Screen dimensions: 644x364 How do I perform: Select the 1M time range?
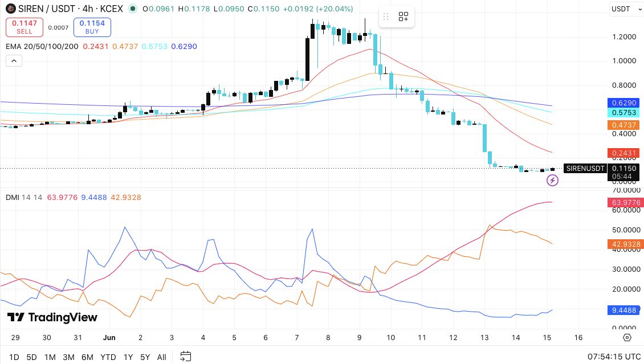(x=50, y=357)
